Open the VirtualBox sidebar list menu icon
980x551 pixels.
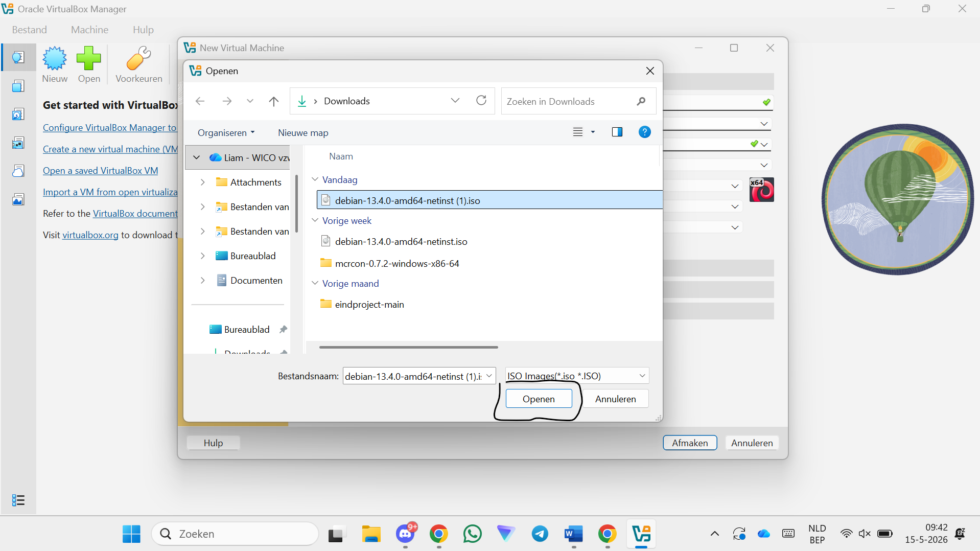18,500
